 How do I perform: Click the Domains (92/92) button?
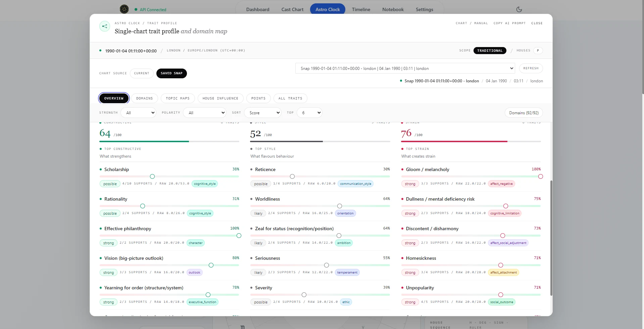point(524,113)
